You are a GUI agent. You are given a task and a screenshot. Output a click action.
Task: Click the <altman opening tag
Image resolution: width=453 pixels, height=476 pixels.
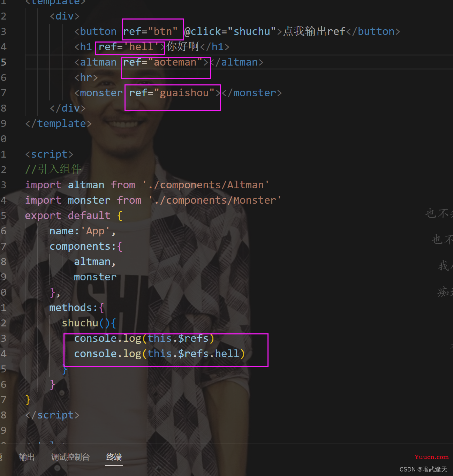pyautogui.click(x=95, y=62)
